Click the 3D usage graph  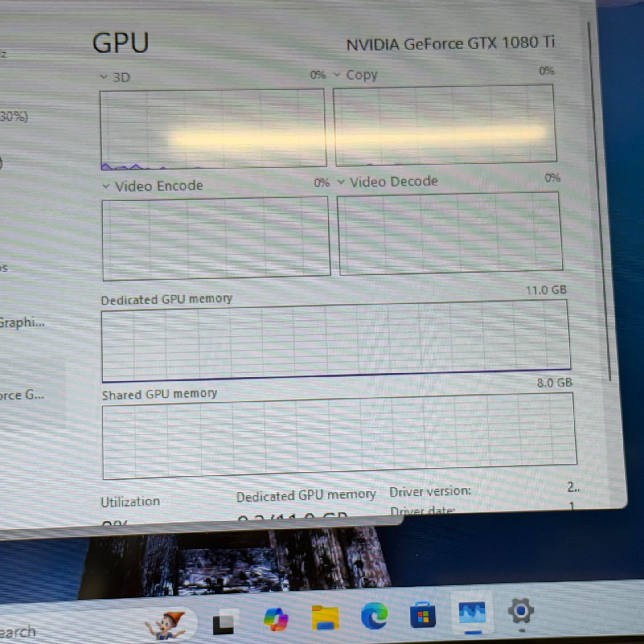pos(213,129)
